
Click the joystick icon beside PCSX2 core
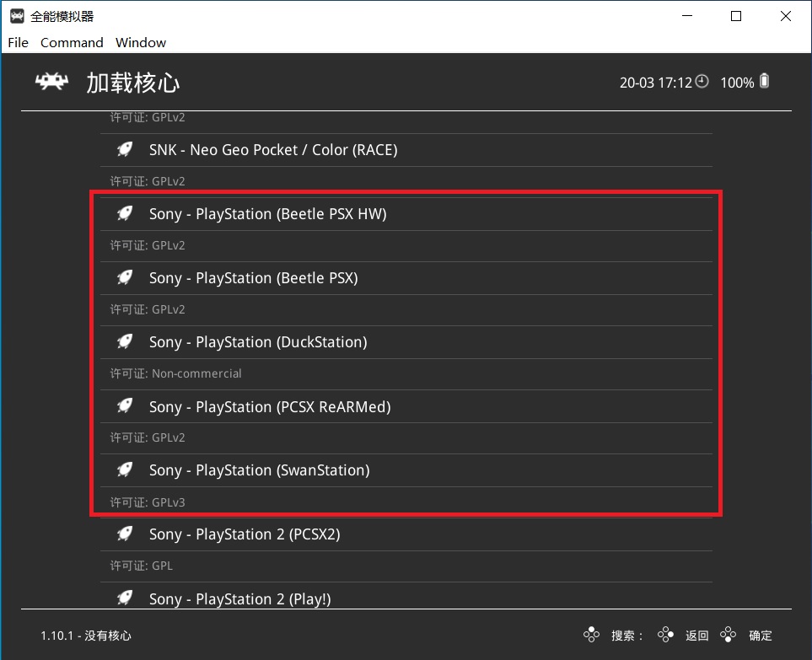(124, 533)
